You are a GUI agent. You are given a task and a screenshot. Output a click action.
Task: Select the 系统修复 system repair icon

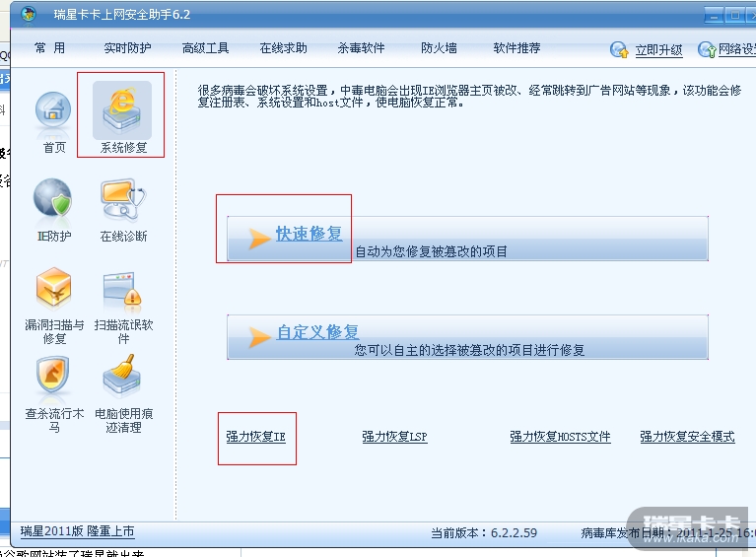tap(122, 110)
